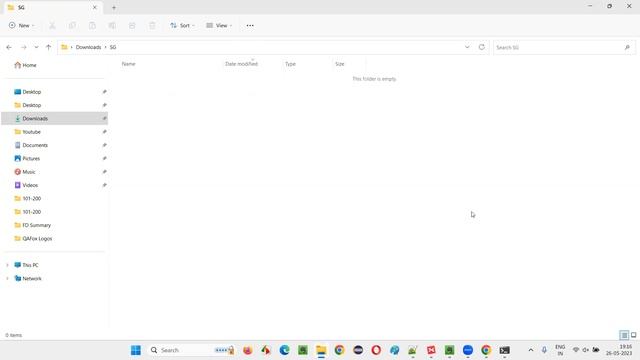Open Microsoft Edge from taskbar
The height and width of the screenshot is (360, 640).
point(284,350)
